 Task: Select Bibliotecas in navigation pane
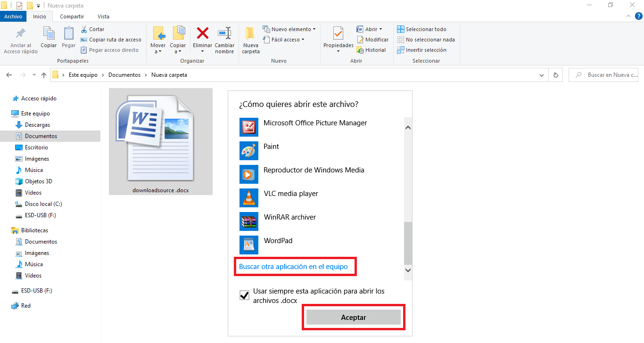pos(30,230)
